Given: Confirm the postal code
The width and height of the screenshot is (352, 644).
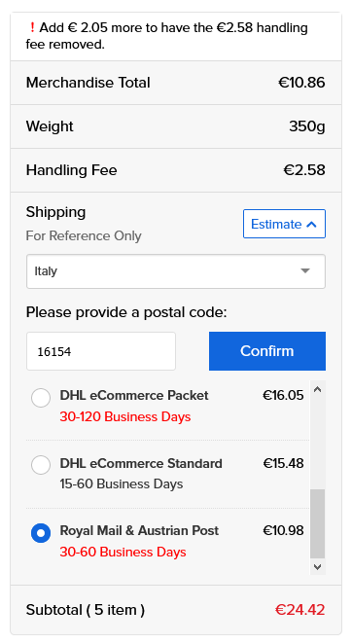Looking at the screenshot, I should 267,351.
